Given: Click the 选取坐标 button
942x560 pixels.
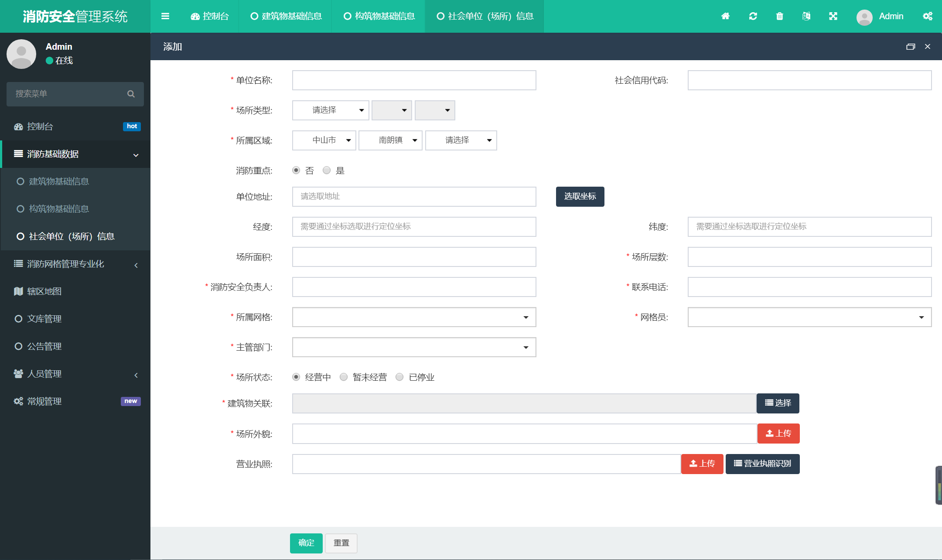Looking at the screenshot, I should 580,197.
